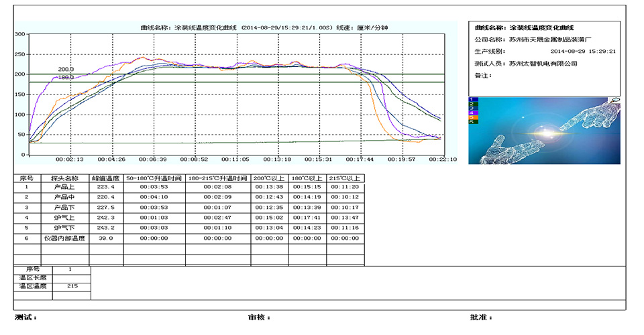Click the 00:11:05 time axis label
The image size is (644, 335).
point(235,159)
